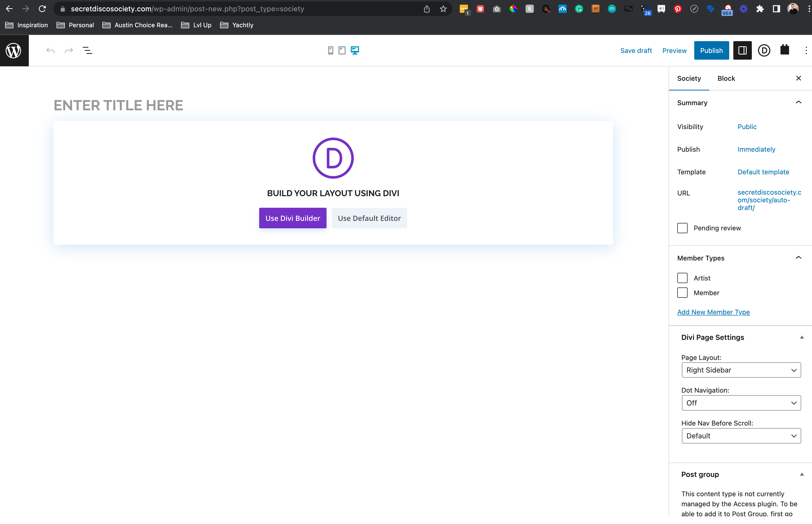Close the settings sidebar with X
Viewport: 812px width, 524px height.
coord(798,78)
